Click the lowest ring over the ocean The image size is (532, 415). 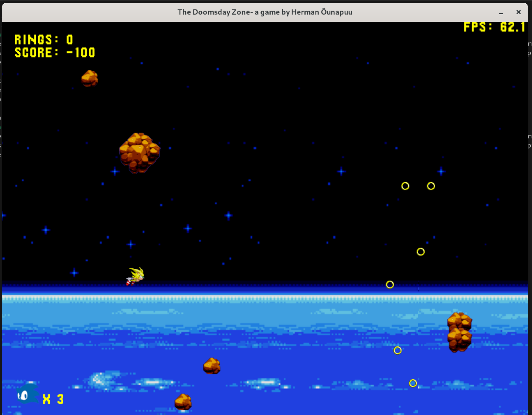click(x=413, y=383)
